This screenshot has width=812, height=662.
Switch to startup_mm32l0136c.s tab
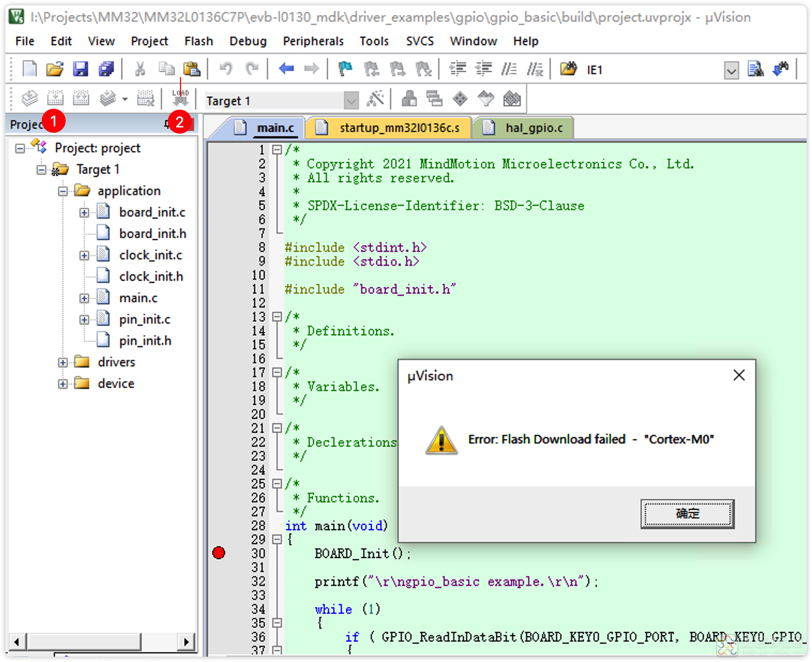tap(389, 128)
